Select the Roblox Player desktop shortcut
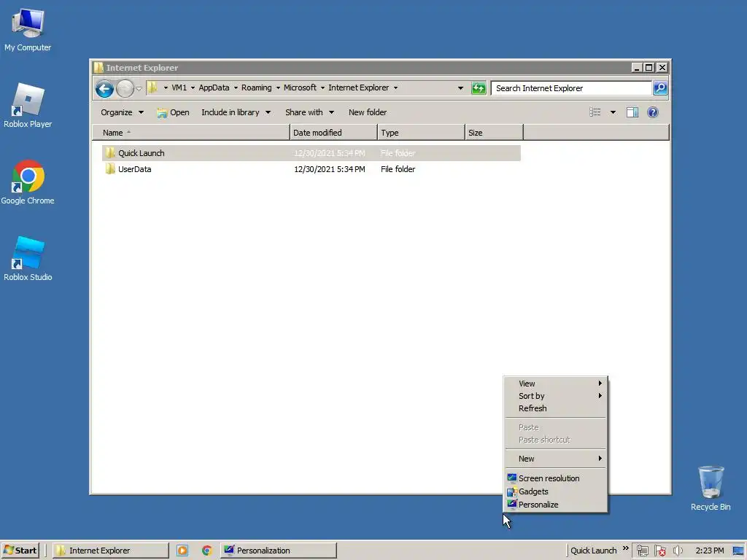The width and height of the screenshot is (747, 560). (x=28, y=106)
